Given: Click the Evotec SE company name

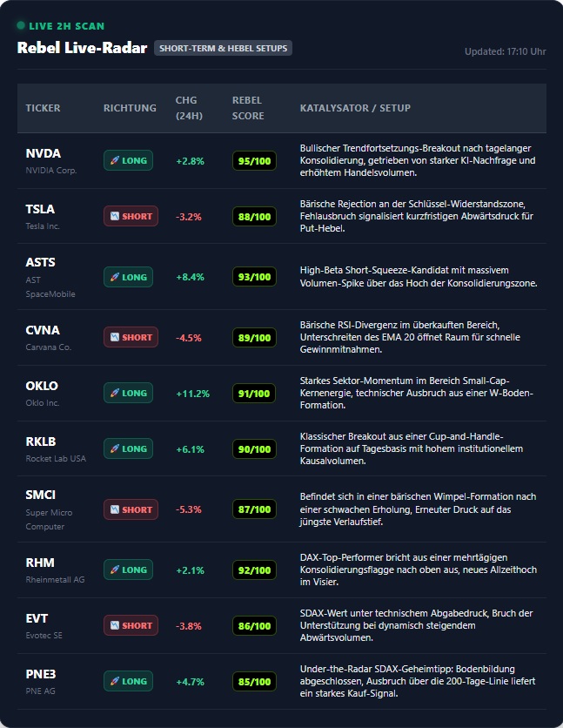Looking at the screenshot, I should coord(44,636).
